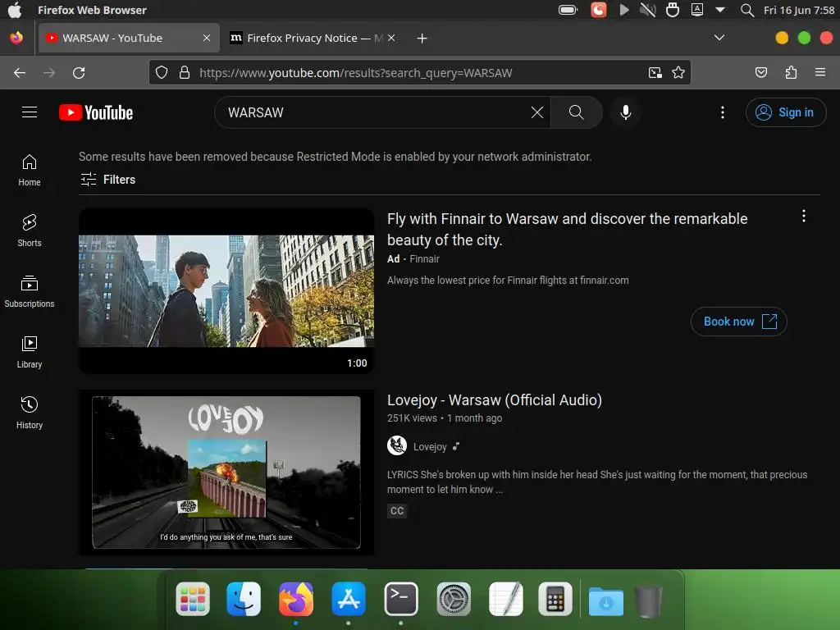Click the top bar search magnifier
840x630 pixels.
tap(746, 10)
